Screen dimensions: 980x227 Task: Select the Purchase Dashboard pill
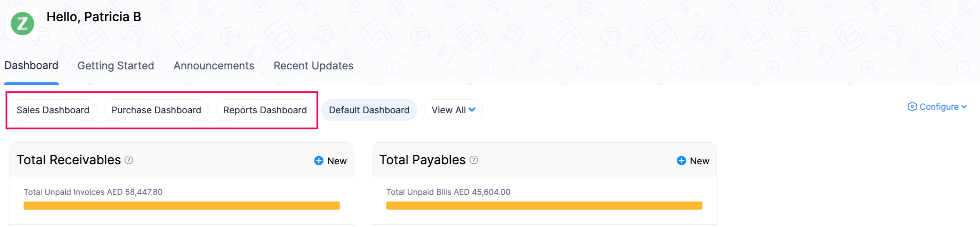point(156,110)
